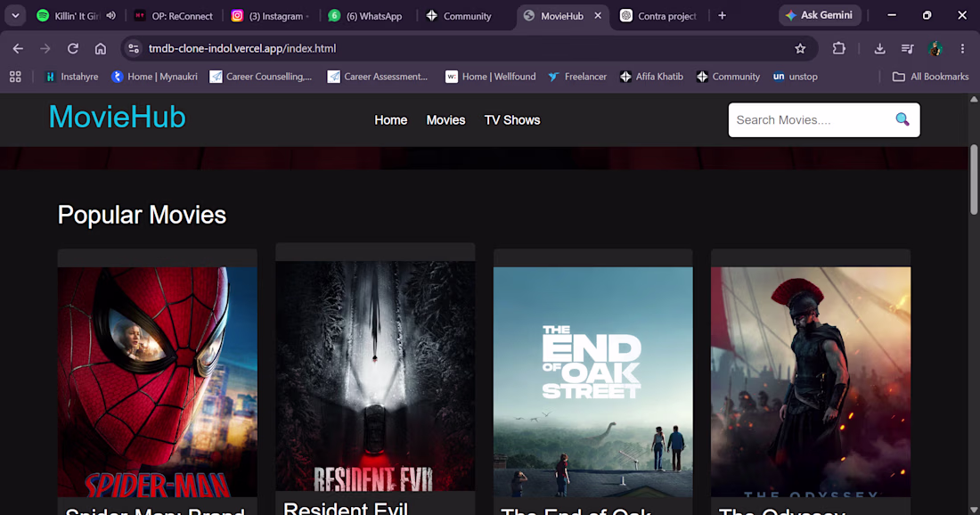The height and width of the screenshot is (515, 980).
Task: Click the MovieHub logo
Action: click(x=118, y=117)
